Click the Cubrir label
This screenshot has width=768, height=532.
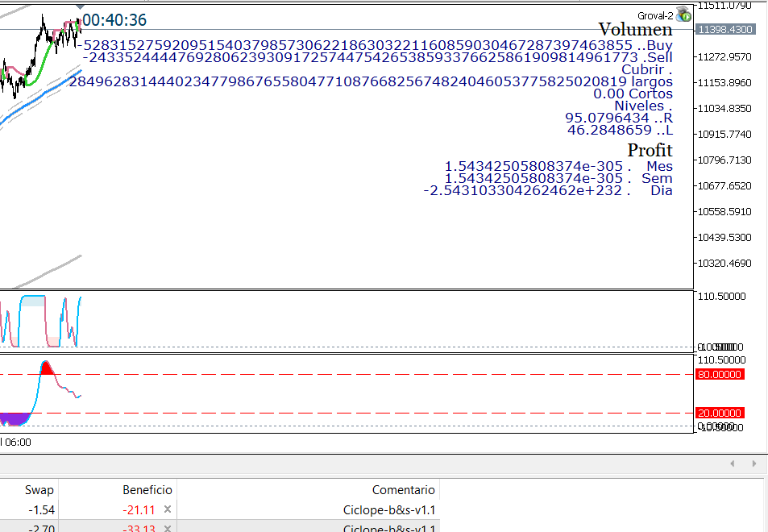pyautogui.click(x=647, y=69)
